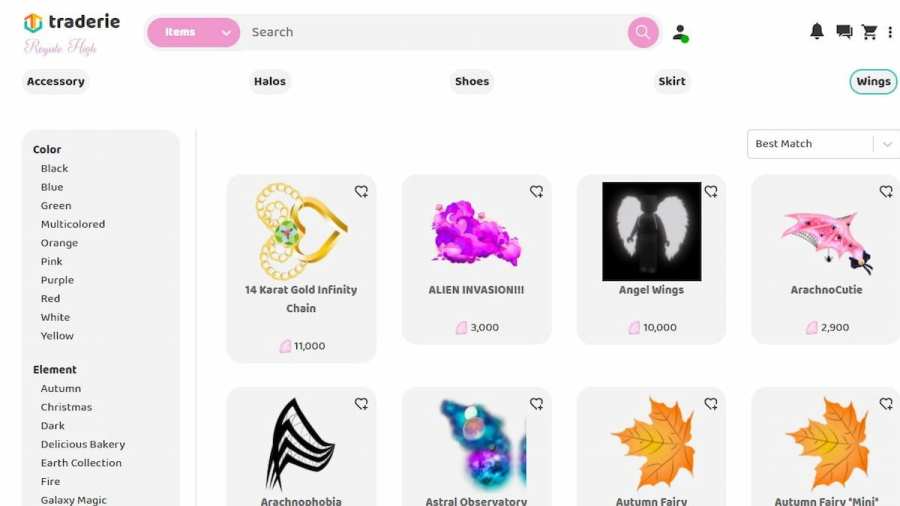Open the shopping cart

click(x=869, y=32)
